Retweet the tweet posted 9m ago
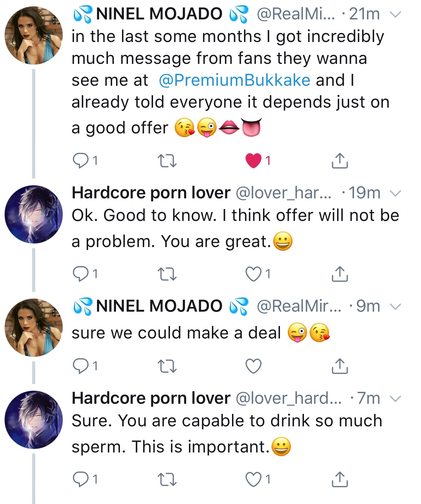Image resolution: width=421 pixels, height=504 pixels. pyautogui.click(x=167, y=366)
